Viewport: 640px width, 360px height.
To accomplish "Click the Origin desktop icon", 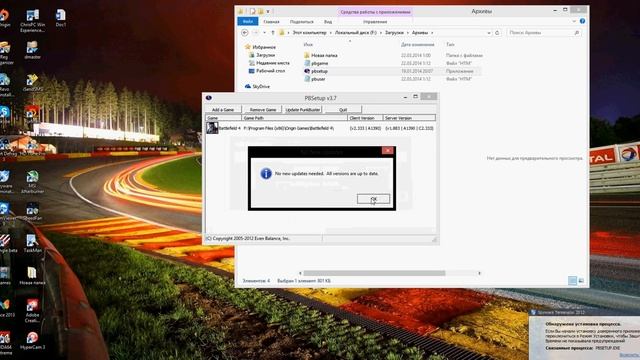I will pyautogui.click(x=4, y=18).
